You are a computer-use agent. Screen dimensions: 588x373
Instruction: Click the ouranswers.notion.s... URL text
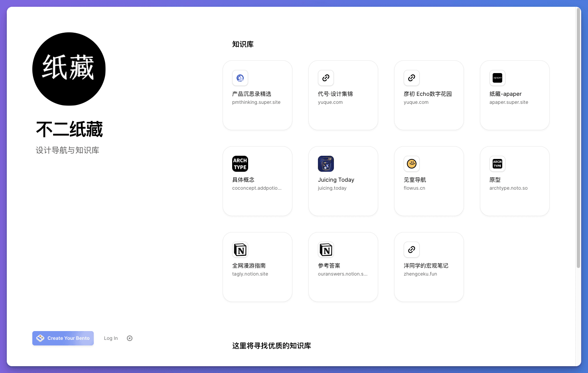point(343,274)
